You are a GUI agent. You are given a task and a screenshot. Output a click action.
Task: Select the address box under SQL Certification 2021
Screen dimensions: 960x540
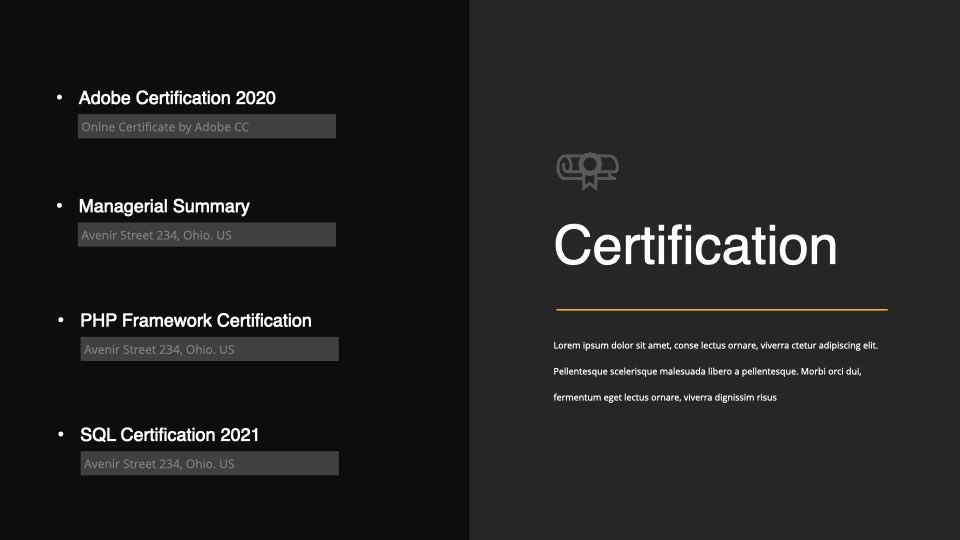point(209,463)
